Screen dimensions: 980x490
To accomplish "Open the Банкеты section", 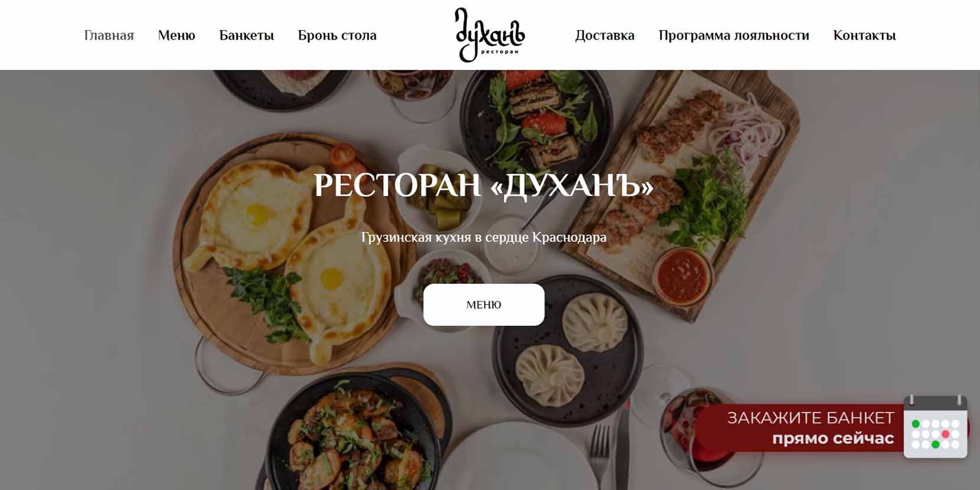I will tap(246, 35).
